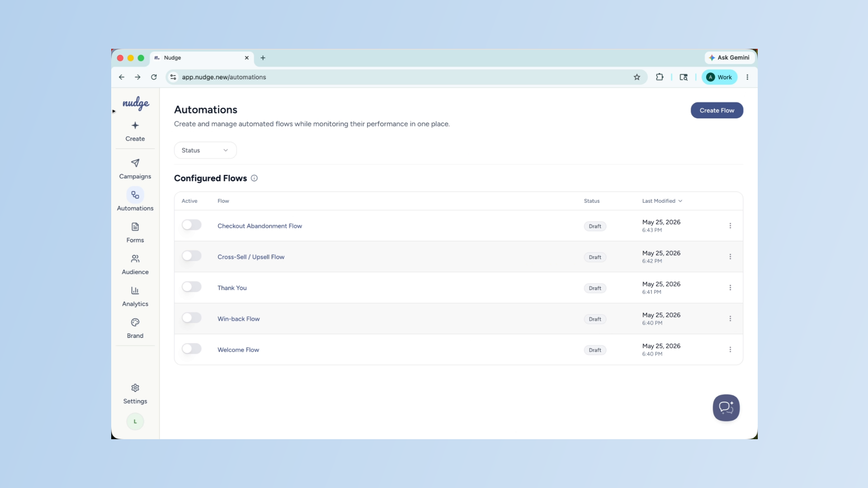Open the Work profile menu
The width and height of the screenshot is (868, 488).
[x=719, y=77]
